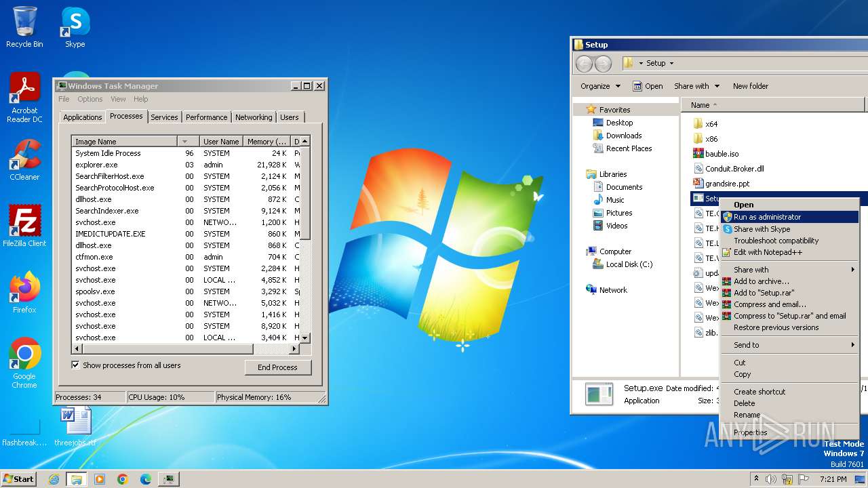Click the volume icon in system tray
Image resolution: width=868 pixels, height=488 pixels.
point(771,479)
